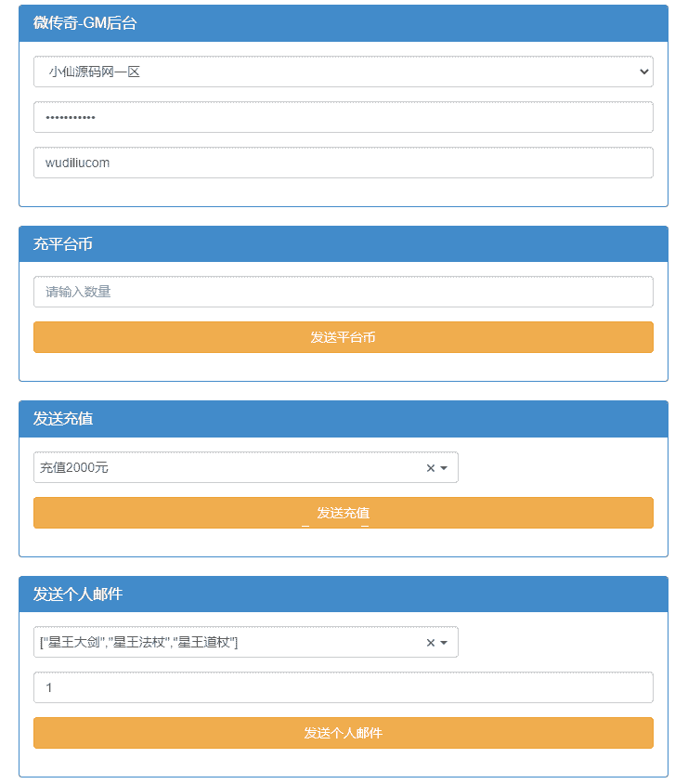
Task: Click the masked password input field
Action: coord(344,117)
